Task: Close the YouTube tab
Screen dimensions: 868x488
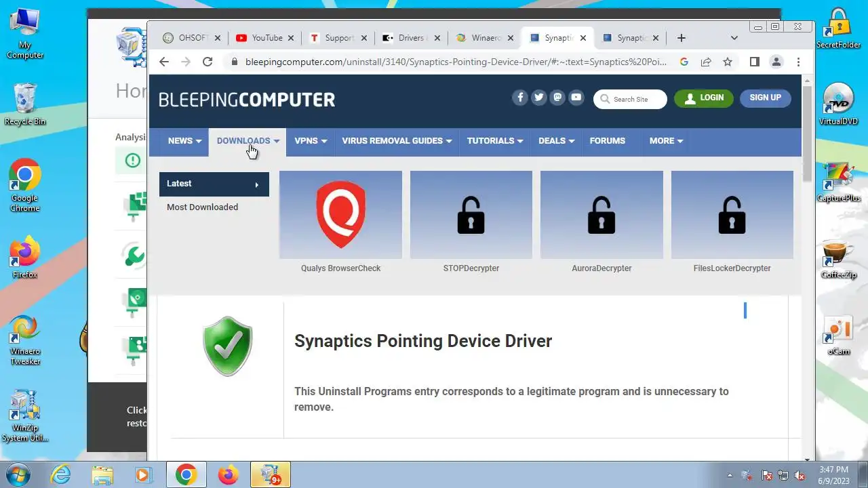Action: coord(291,38)
